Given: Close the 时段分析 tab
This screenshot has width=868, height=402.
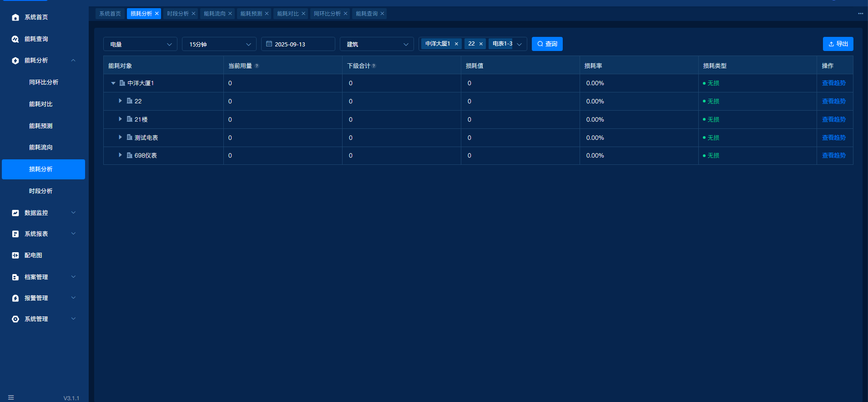Looking at the screenshot, I should coord(193,14).
